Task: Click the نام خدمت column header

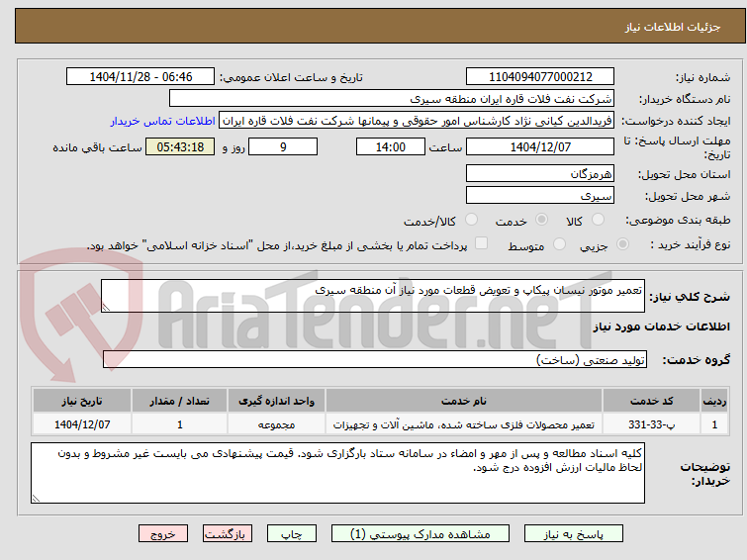Action: pos(464,401)
